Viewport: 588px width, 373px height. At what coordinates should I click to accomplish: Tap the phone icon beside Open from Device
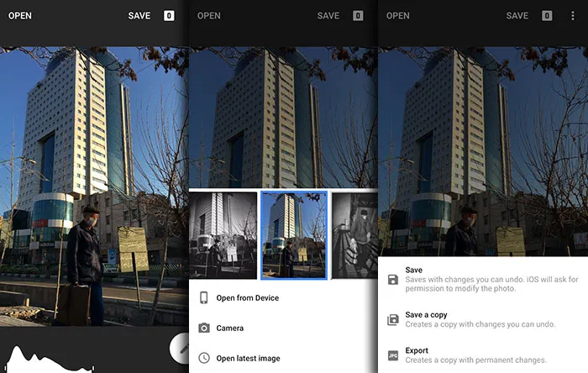point(204,298)
